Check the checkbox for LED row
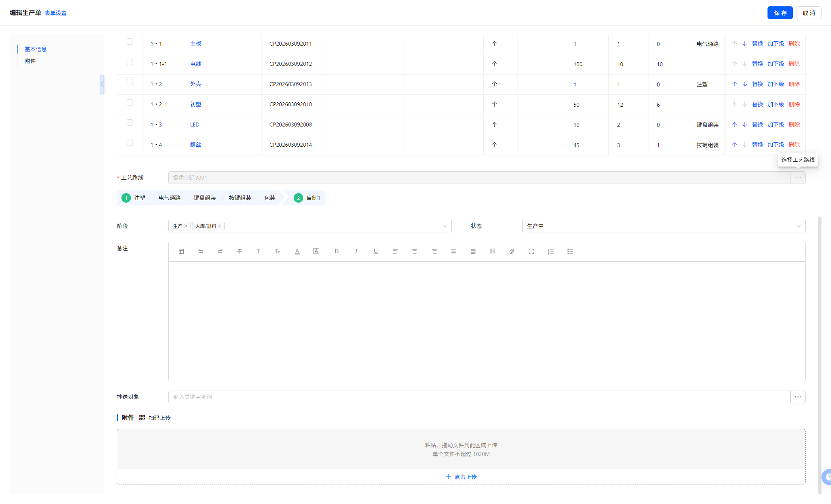 tap(130, 123)
